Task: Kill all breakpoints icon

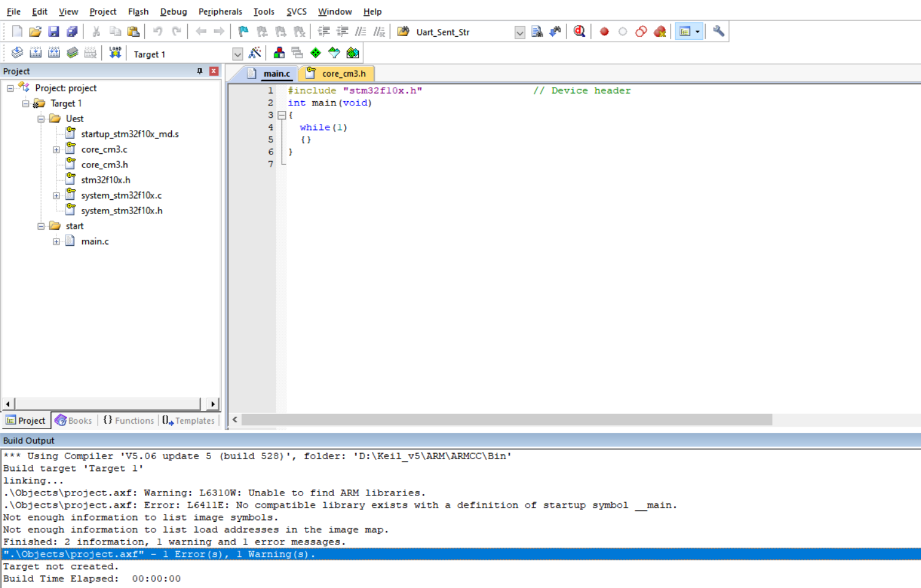Action: coord(660,31)
